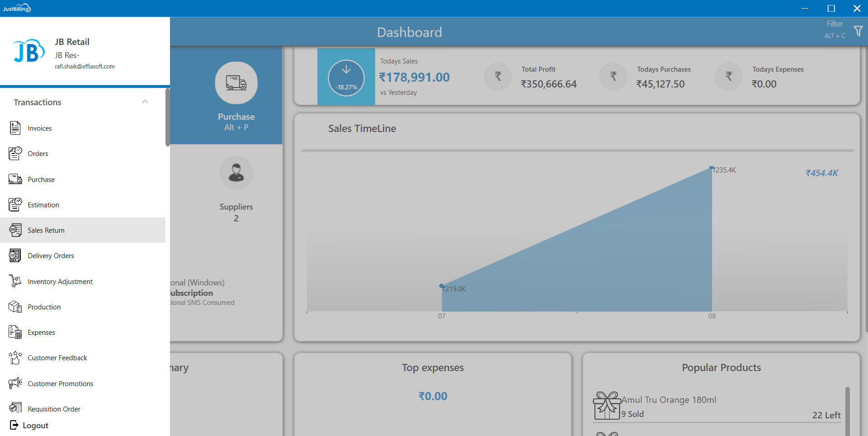
Task: Click the Customer Promotions megaphone icon
Action: coord(15,383)
